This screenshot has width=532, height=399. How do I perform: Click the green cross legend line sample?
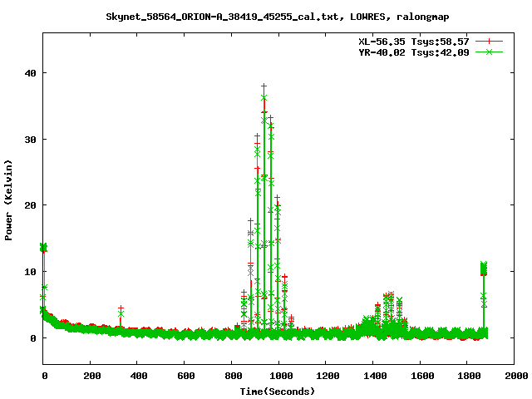(489, 52)
